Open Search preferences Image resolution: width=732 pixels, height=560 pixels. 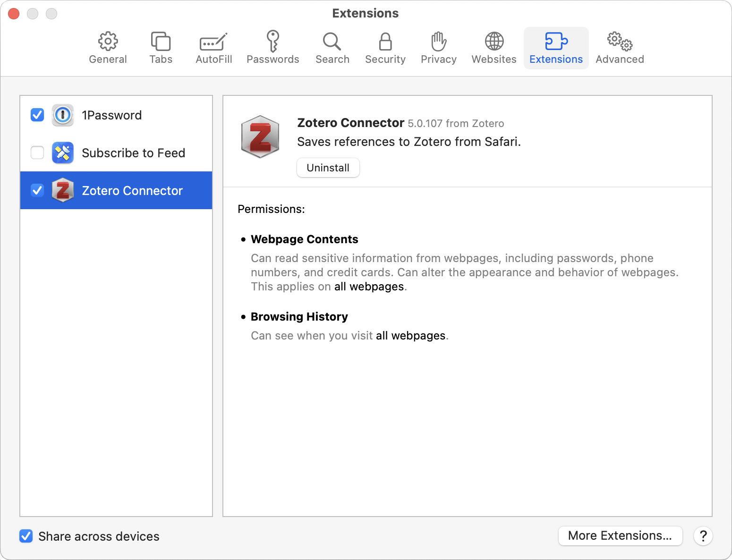[332, 48]
